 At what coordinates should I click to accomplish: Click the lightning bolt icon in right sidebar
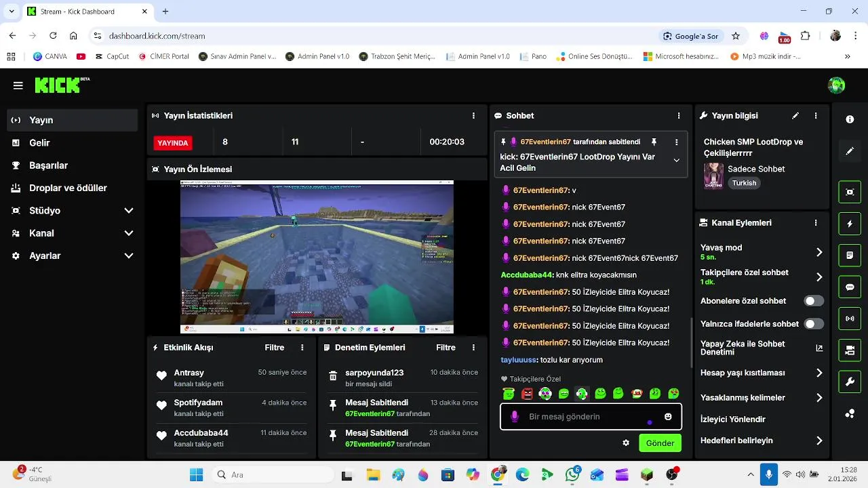pos(850,224)
